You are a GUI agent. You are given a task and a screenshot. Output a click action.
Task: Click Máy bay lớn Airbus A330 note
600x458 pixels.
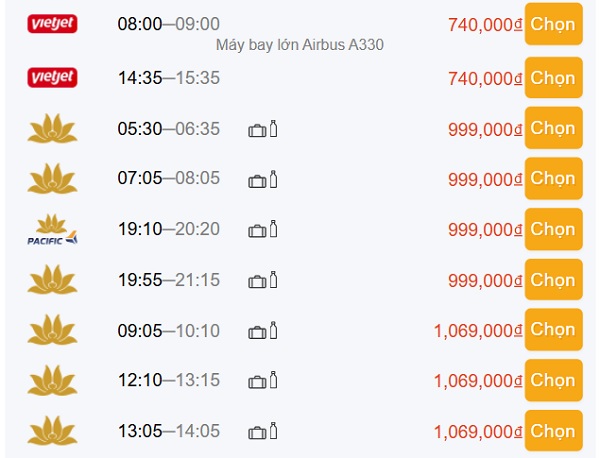click(x=300, y=45)
